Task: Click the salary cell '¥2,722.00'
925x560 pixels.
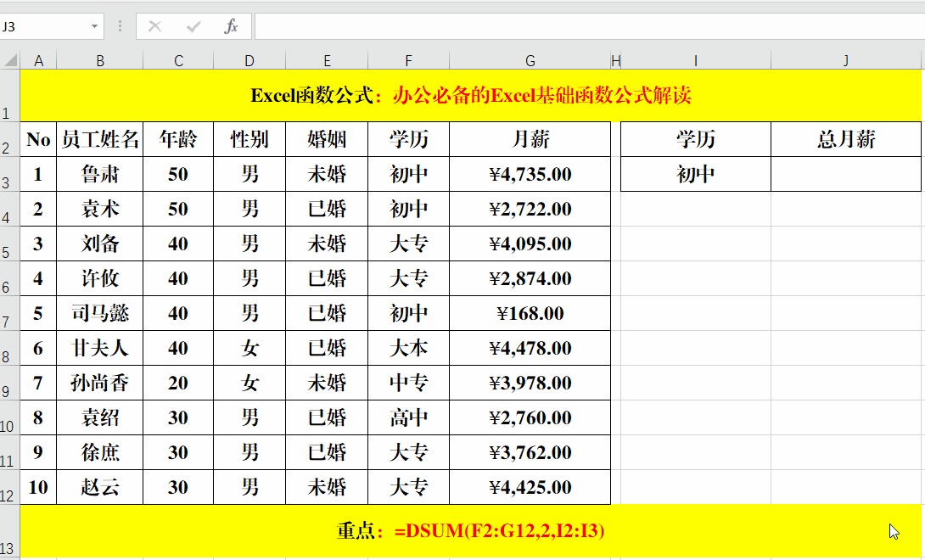Action: coord(530,209)
